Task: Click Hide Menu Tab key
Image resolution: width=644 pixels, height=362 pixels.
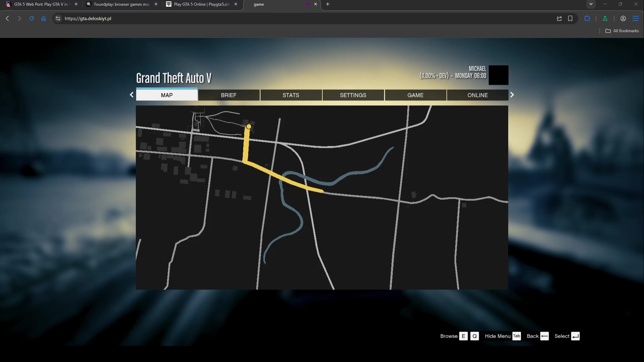Action: pyautogui.click(x=517, y=336)
